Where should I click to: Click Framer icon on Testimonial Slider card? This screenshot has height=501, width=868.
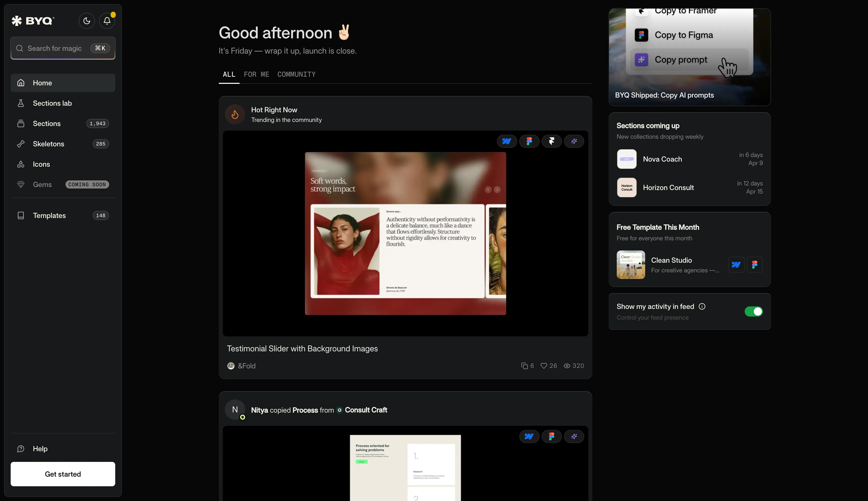[x=552, y=141]
